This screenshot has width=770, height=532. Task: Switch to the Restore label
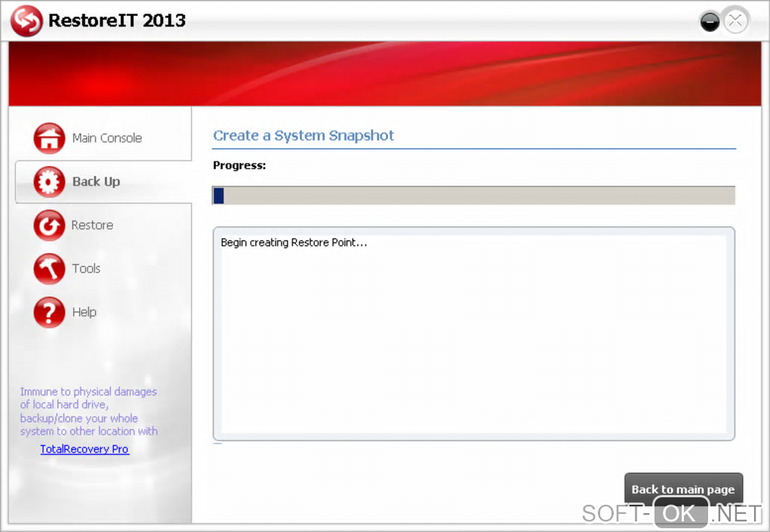pos(92,226)
